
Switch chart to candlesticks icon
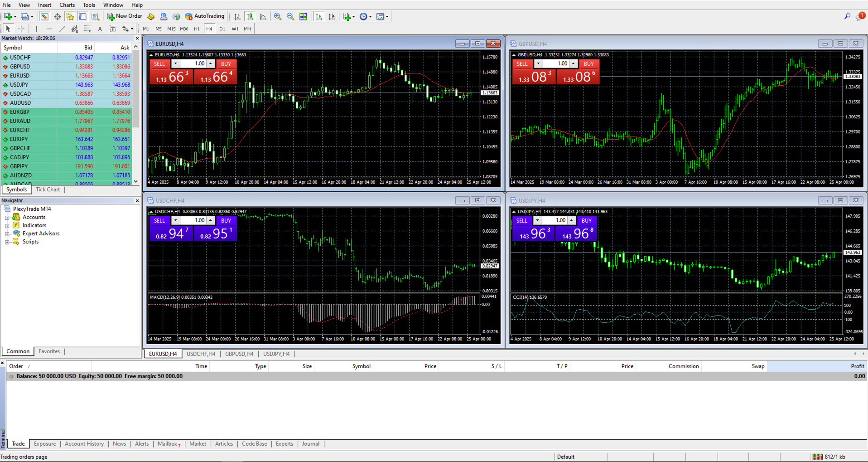[250, 16]
